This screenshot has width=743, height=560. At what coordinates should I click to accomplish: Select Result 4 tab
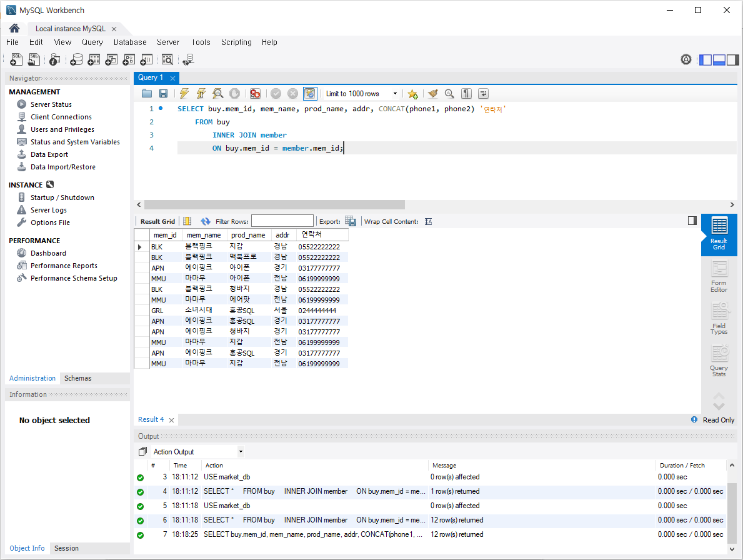click(151, 420)
